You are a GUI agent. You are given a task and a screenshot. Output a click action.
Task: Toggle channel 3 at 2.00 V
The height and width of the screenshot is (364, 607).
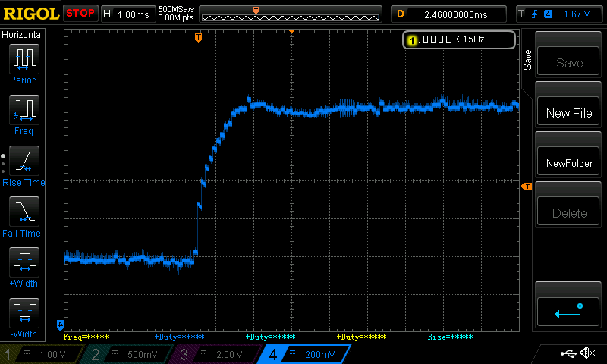(x=215, y=354)
